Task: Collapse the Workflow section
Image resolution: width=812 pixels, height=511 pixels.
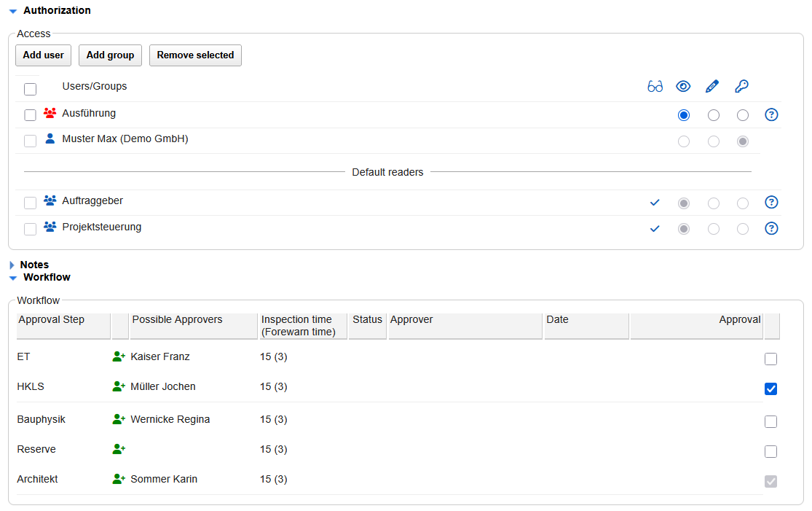Action: (13, 278)
